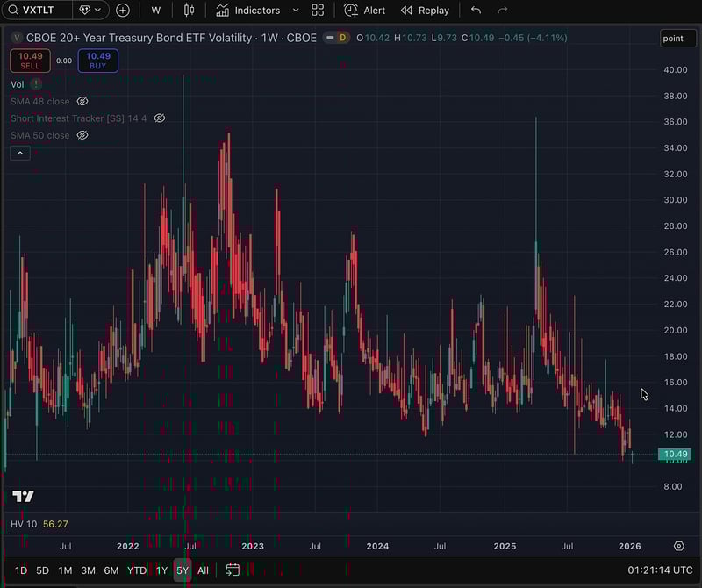Screen dimensions: 702x588
Task: Select the YTD range tab
Action: pyautogui.click(x=136, y=570)
